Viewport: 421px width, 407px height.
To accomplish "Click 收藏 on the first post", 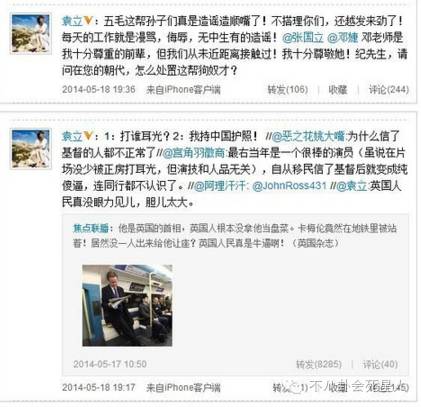I will pyautogui.click(x=338, y=89).
